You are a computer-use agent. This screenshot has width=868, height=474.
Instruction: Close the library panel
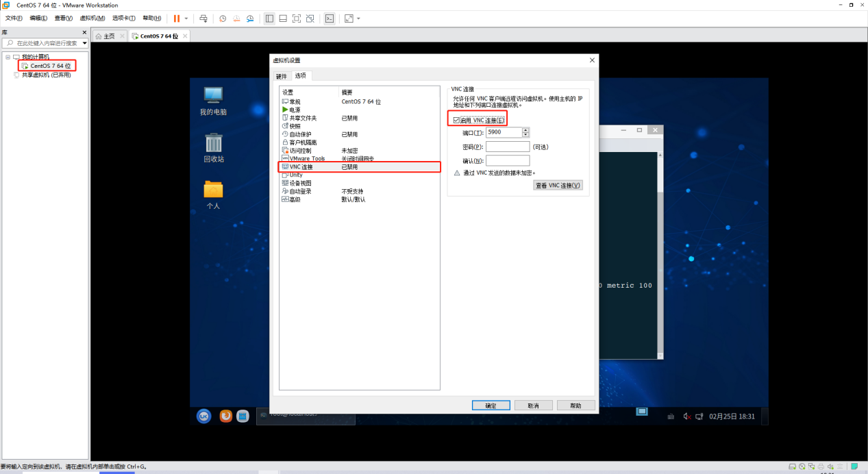click(85, 32)
